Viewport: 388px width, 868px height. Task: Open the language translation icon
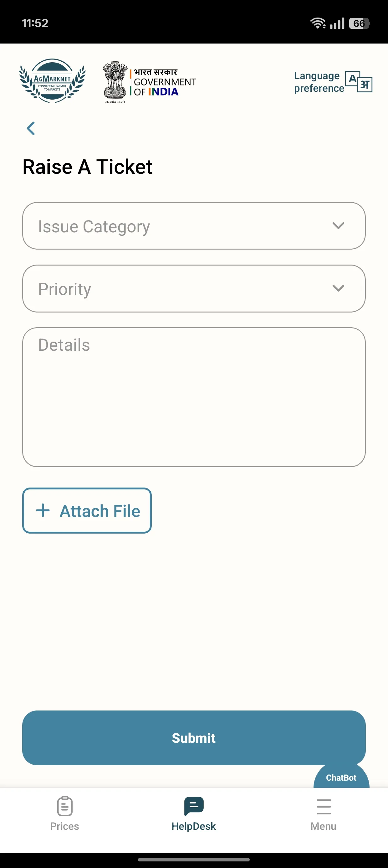pos(359,81)
